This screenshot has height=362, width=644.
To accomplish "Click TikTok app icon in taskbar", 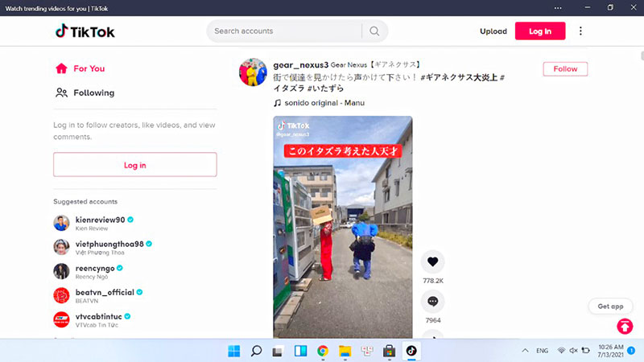I will 411,351.
